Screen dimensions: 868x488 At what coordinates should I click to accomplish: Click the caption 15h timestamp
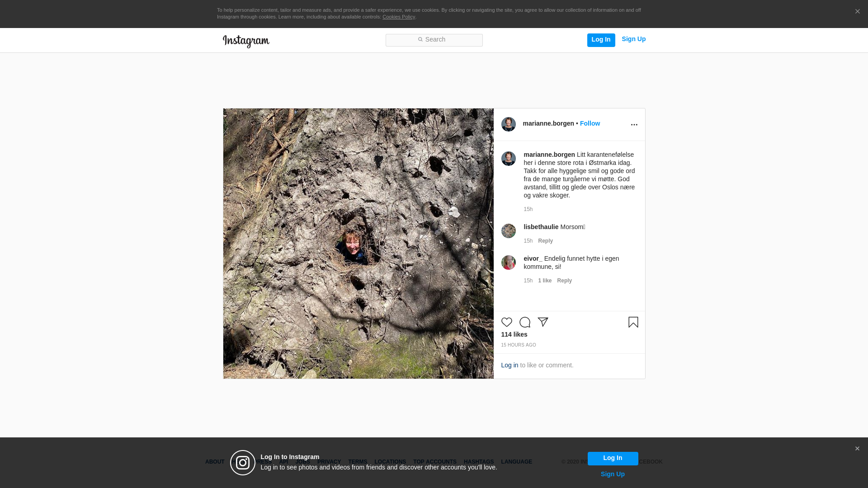(528, 209)
